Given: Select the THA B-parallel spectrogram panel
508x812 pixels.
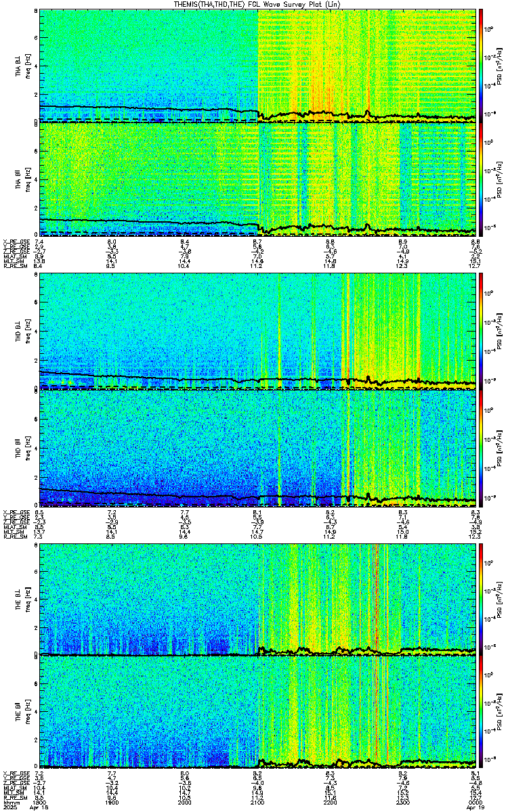Looking at the screenshot, I should 258,179.
